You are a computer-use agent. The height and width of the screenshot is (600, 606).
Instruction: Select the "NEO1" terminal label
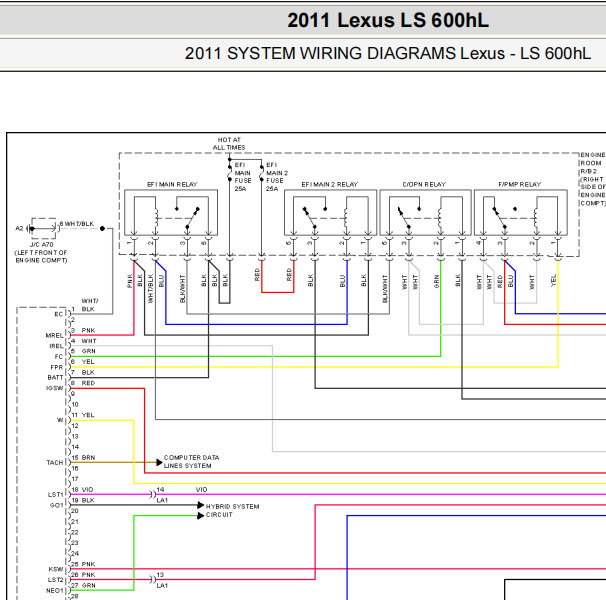pyautogui.click(x=54, y=590)
